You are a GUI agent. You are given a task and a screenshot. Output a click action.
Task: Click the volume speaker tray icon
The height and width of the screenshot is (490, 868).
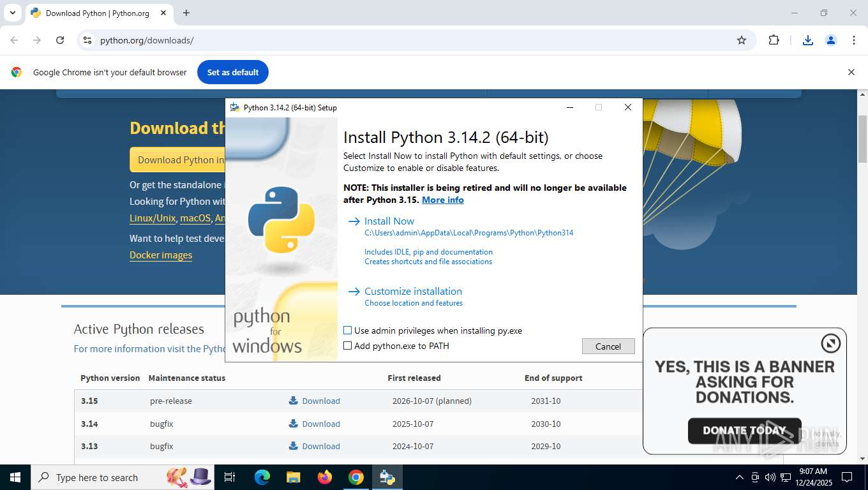(770, 477)
